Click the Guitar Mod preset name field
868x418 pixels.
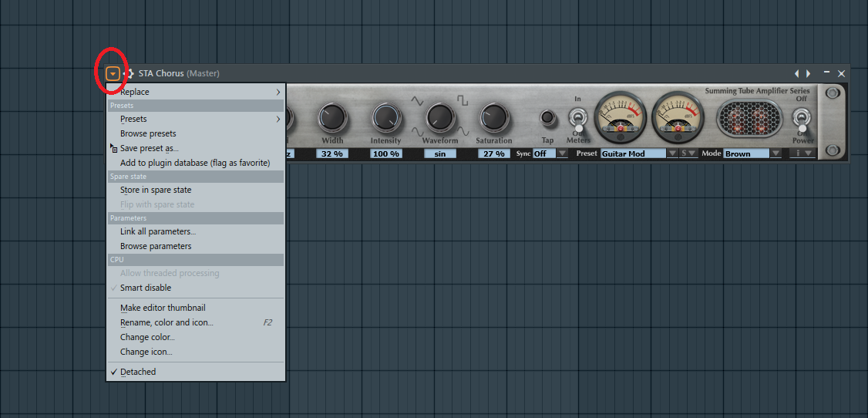tap(634, 154)
